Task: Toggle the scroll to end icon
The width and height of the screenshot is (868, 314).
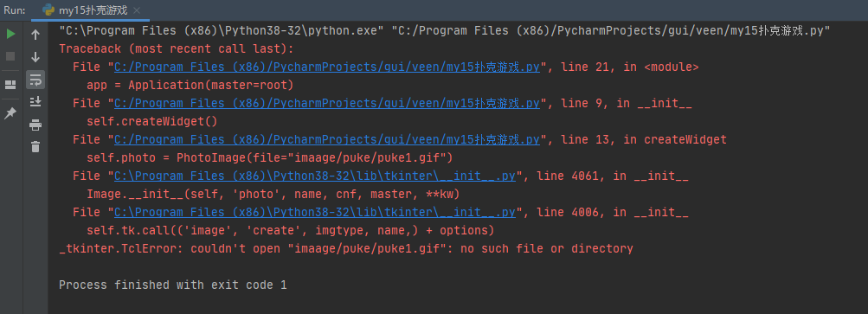Action: click(35, 102)
